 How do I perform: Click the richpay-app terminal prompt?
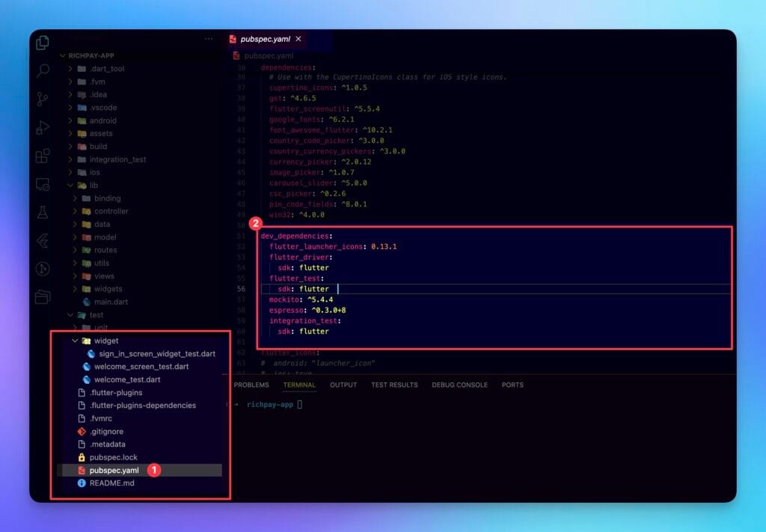(x=269, y=405)
